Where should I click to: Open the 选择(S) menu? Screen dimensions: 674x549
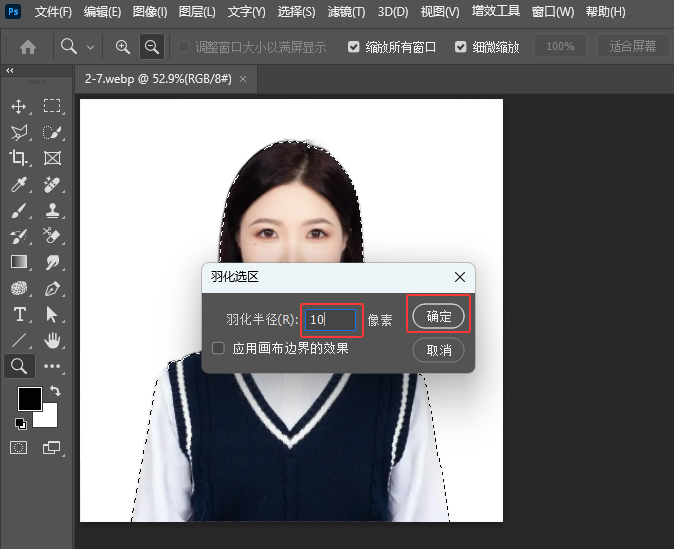pos(296,12)
